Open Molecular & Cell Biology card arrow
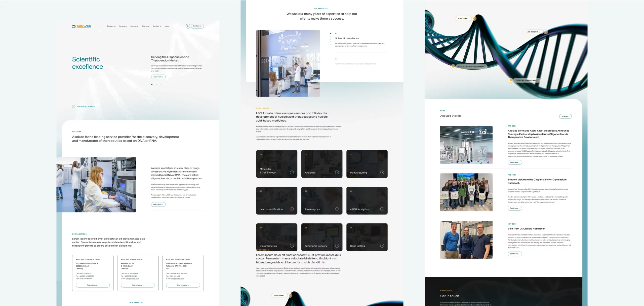Image resolution: width=644 pixels, height=306 pixels. click(x=292, y=173)
